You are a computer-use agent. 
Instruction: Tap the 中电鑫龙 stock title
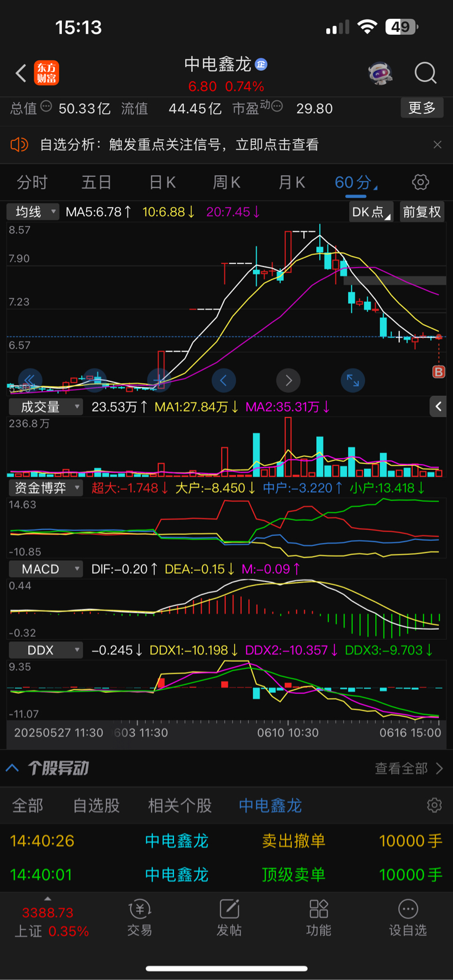coord(218,64)
